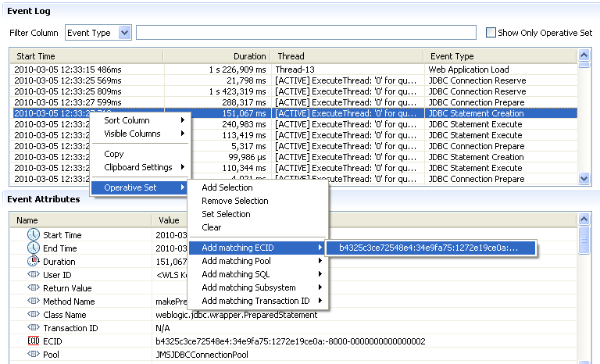
Task: Click the Duration attribute clock icon
Action: [x=33, y=262]
